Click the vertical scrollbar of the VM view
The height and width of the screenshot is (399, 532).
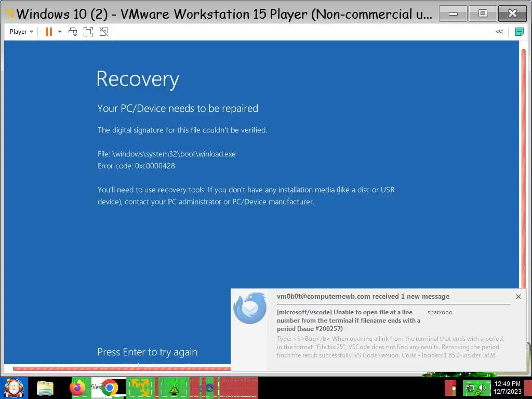(x=524, y=170)
